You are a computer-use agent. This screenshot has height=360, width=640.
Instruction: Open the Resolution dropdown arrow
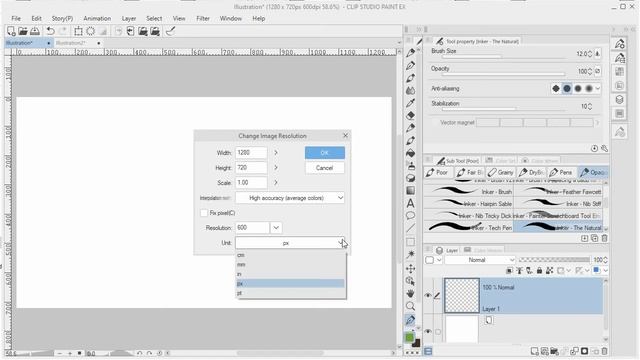(x=276, y=228)
